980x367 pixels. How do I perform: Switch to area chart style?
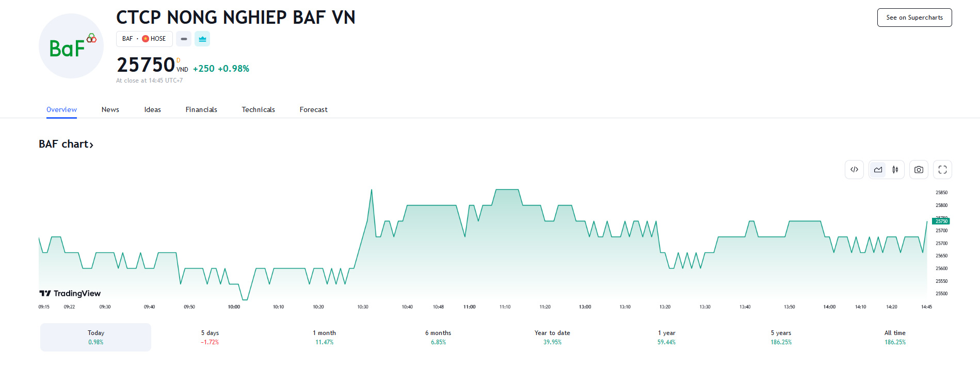878,170
